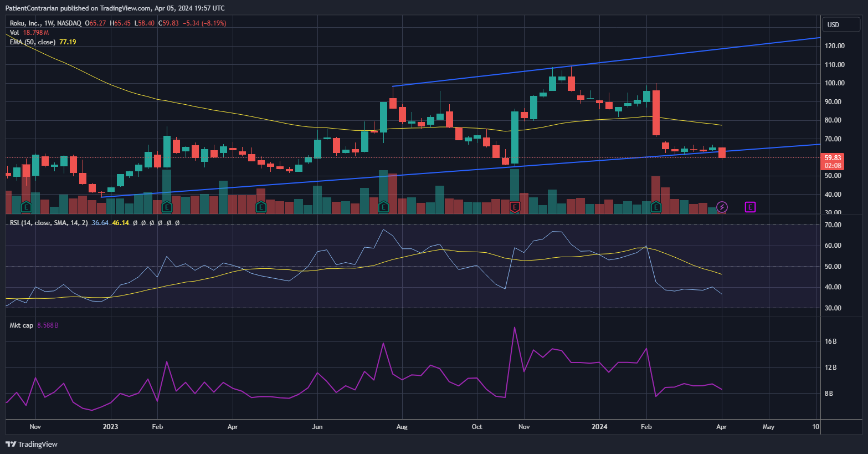Screen dimensions: 868x454
Task: Select the Mkt cap indicator legend
Action: [22, 325]
